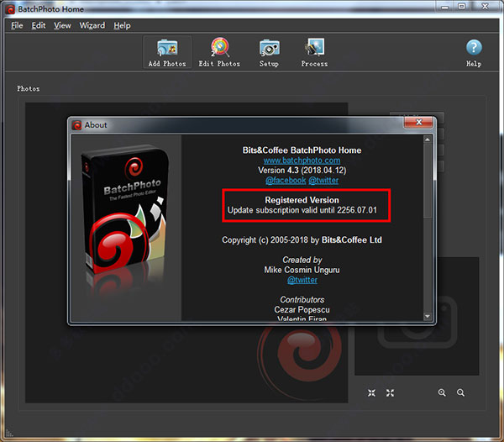
Task: Click the BatchPhoto Home title bar logo
Action: [x=10, y=9]
